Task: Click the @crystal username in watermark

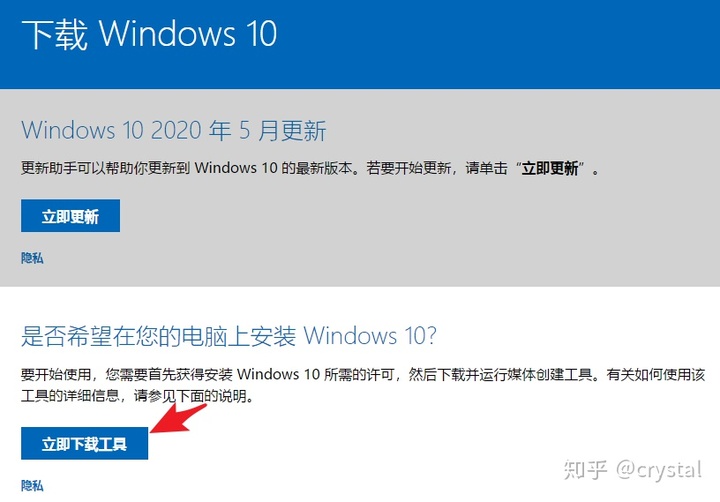Action: tap(659, 470)
